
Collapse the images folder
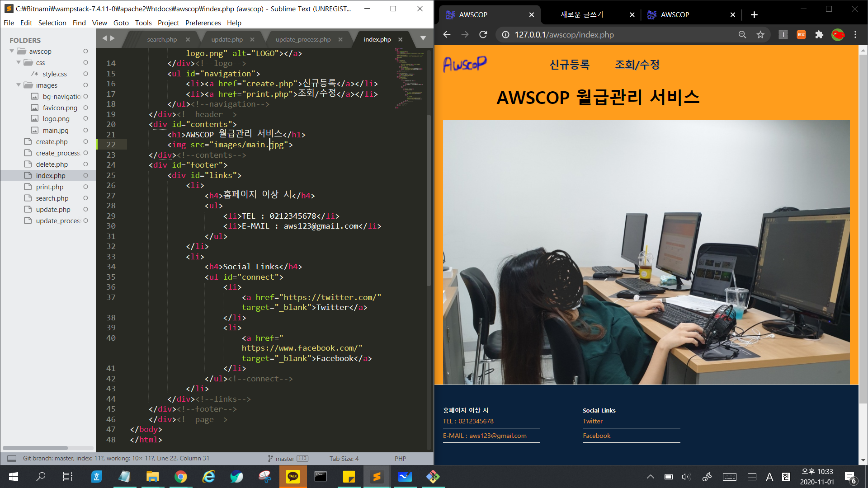tap(19, 85)
